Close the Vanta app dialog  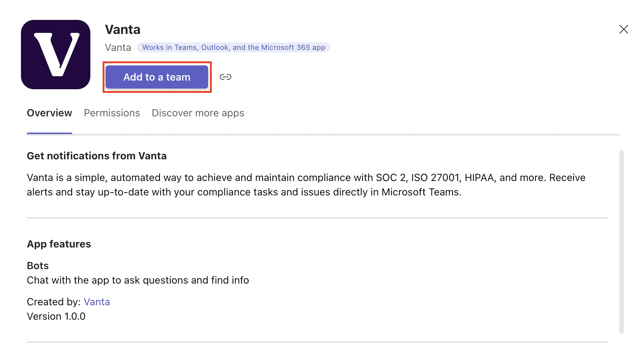coord(624,29)
